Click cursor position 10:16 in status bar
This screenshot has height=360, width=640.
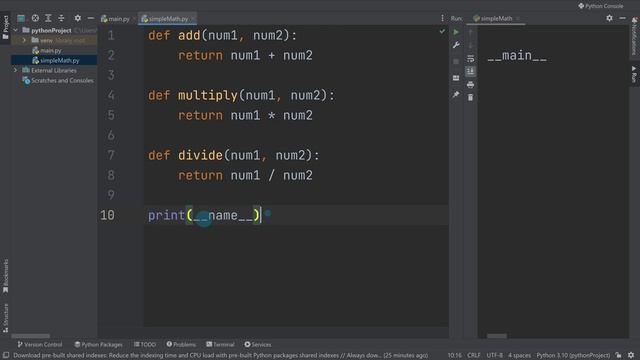tap(454, 356)
